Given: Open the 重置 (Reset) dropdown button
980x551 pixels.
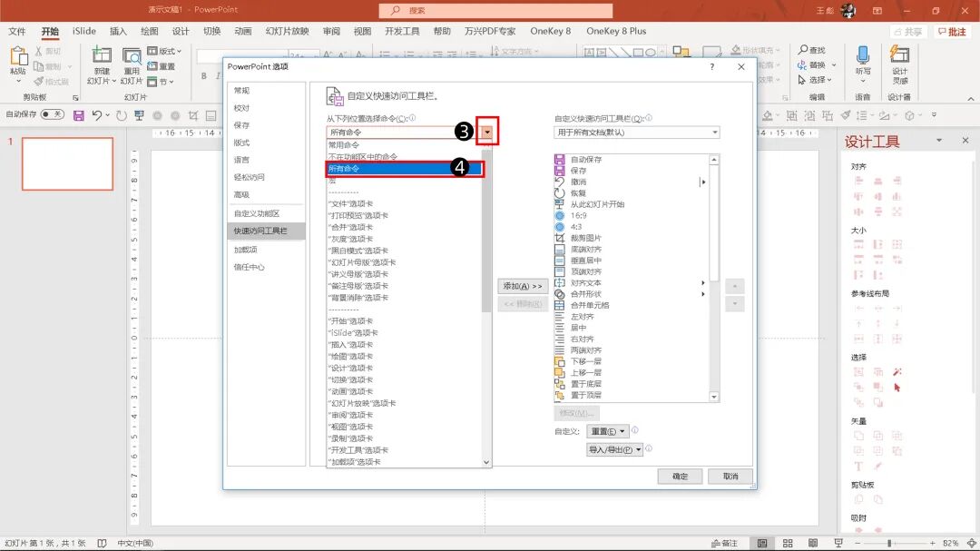Looking at the screenshot, I should click(607, 431).
